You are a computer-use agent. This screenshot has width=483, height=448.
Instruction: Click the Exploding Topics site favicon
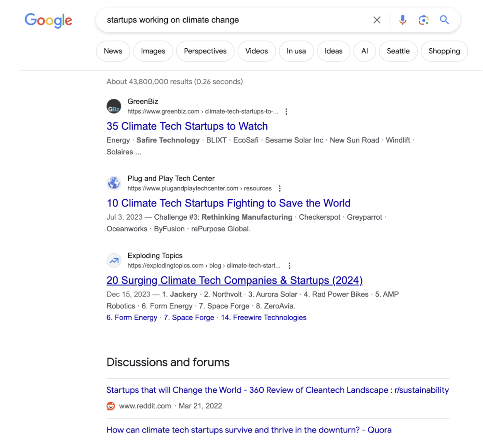click(x=114, y=260)
